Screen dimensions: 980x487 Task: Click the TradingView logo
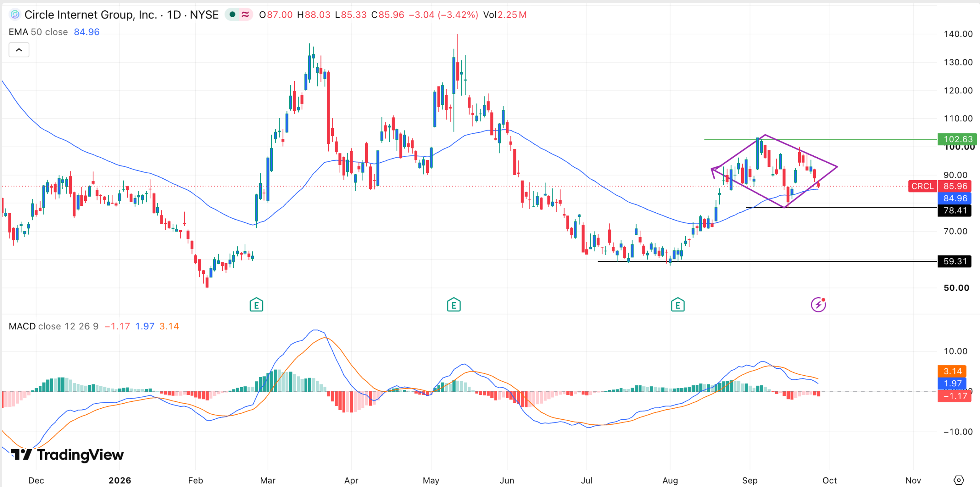click(67, 454)
